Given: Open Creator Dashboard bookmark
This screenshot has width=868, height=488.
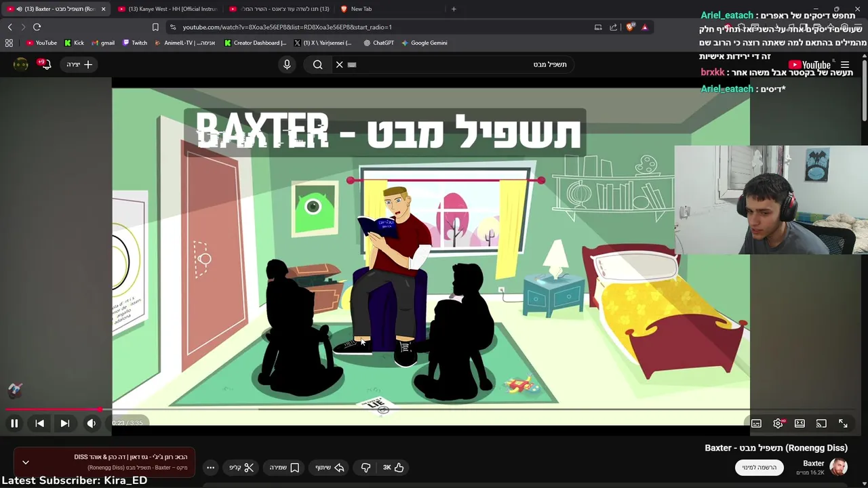Looking at the screenshot, I should [255, 43].
